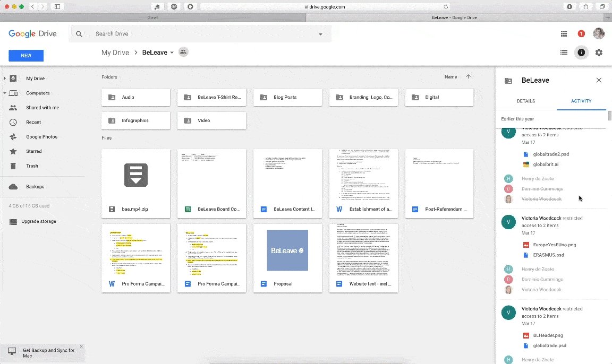Switch to list view layout icon
This screenshot has height=364, width=612.
564,52
